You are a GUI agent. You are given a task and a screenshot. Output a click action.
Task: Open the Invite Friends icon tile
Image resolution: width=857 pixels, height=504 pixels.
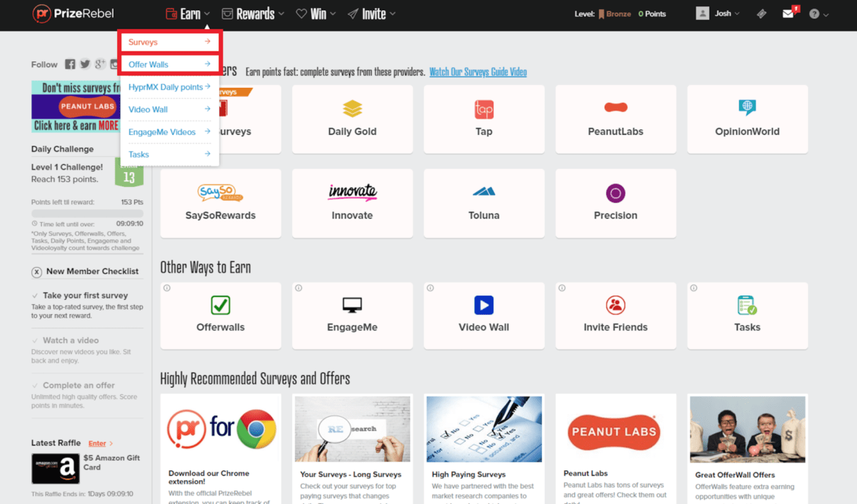click(x=615, y=316)
